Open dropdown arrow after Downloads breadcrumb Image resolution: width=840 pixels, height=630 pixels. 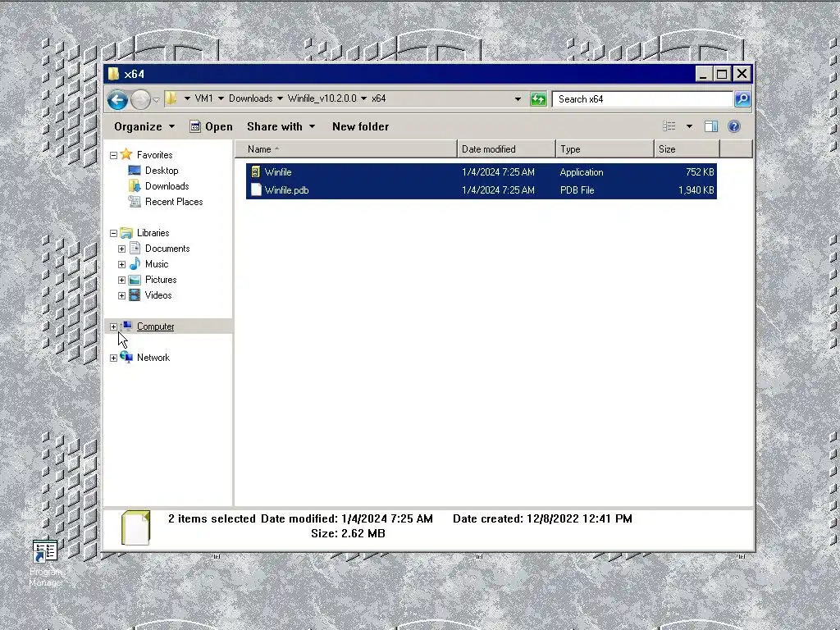coord(280,98)
